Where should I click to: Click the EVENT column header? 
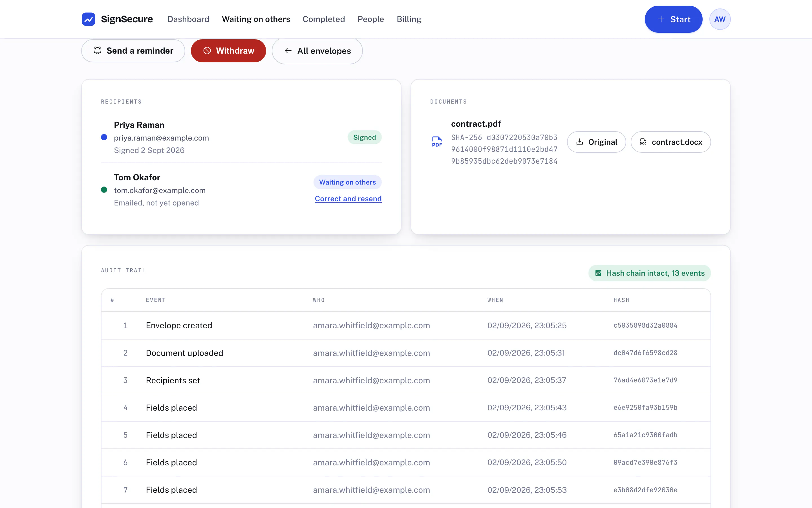[156, 300]
